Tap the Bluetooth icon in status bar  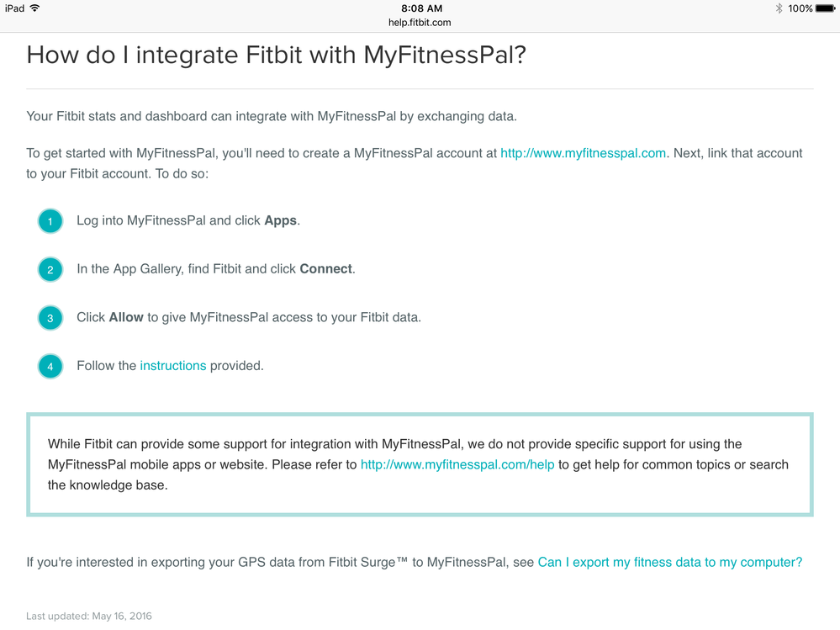coord(779,8)
